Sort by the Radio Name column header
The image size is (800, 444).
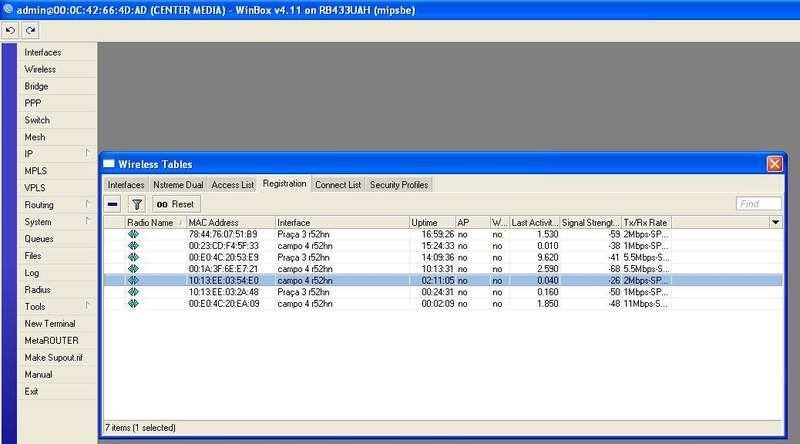click(156, 223)
